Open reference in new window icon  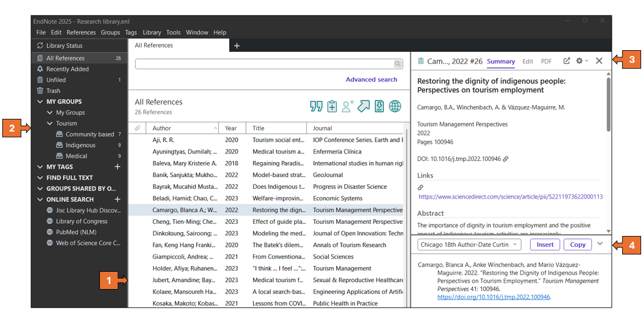[567, 61]
